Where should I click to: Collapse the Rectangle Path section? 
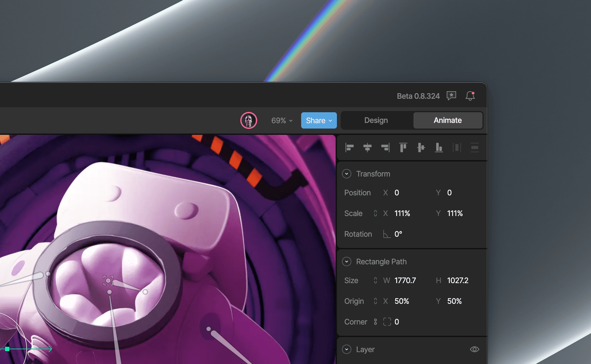pos(347,261)
